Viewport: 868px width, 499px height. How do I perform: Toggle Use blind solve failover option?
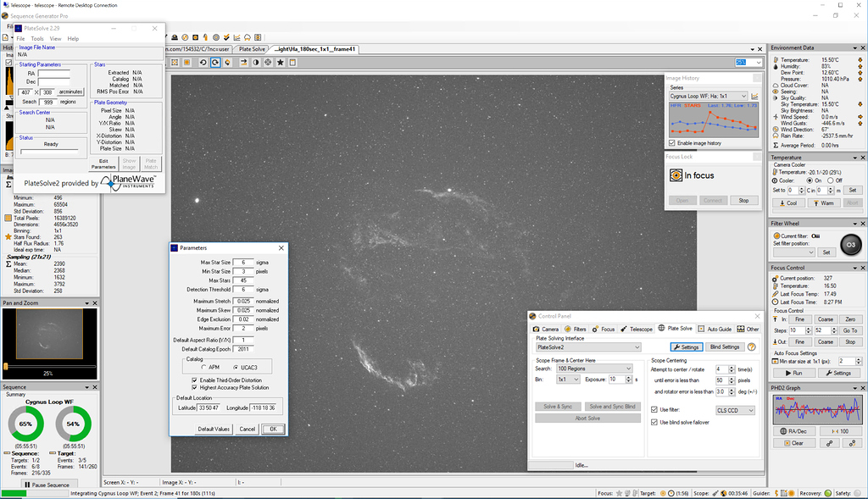(x=654, y=422)
